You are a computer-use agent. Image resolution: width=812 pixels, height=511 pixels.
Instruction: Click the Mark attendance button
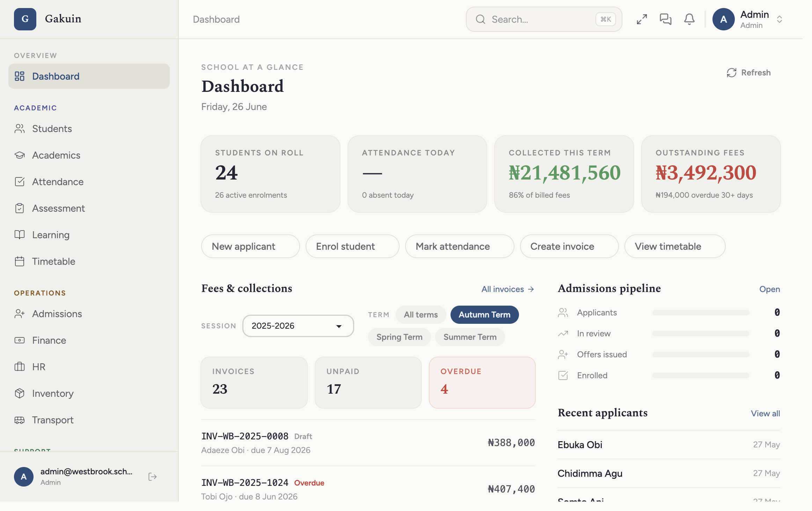click(x=460, y=246)
